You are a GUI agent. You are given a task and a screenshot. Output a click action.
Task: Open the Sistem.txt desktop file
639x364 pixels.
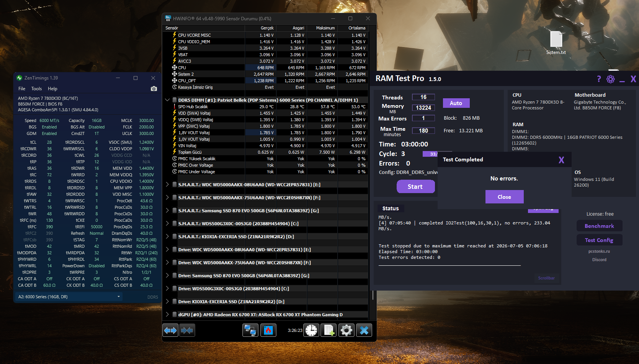(556, 43)
